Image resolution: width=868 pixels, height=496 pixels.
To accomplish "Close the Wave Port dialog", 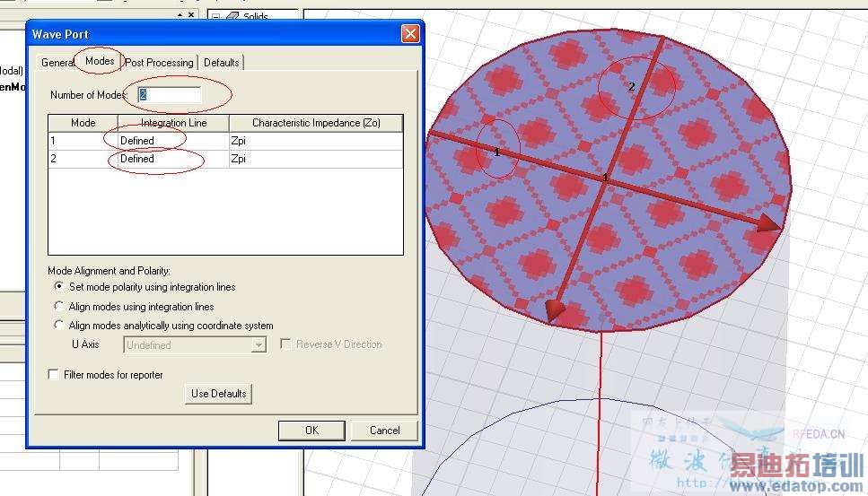I will pyautogui.click(x=410, y=34).
